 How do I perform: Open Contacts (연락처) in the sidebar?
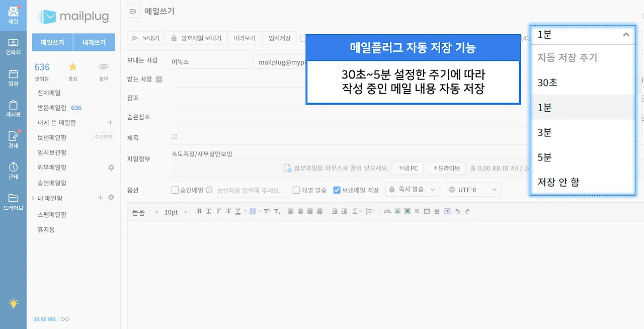pos(13,46)
